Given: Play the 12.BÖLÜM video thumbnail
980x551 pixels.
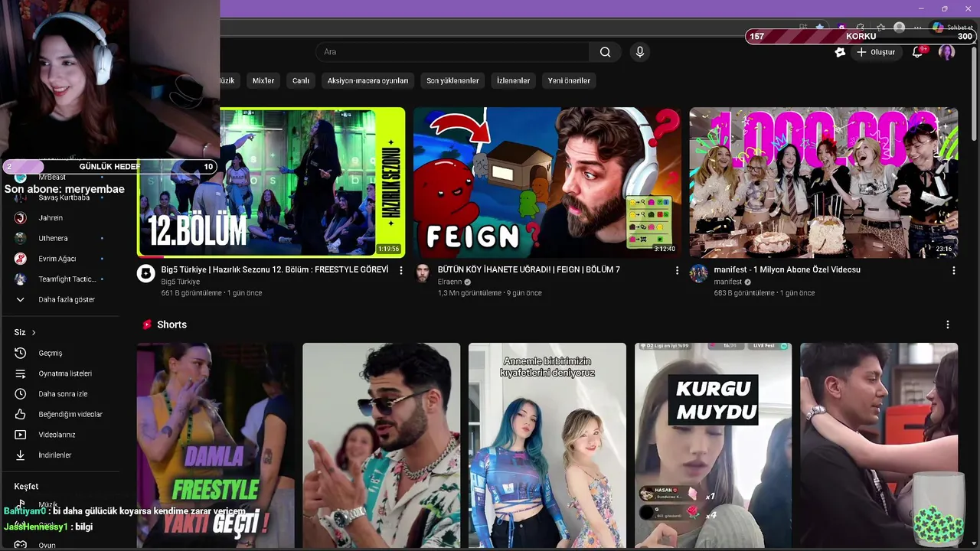Looking at the screenshot, I should point(271,182).
